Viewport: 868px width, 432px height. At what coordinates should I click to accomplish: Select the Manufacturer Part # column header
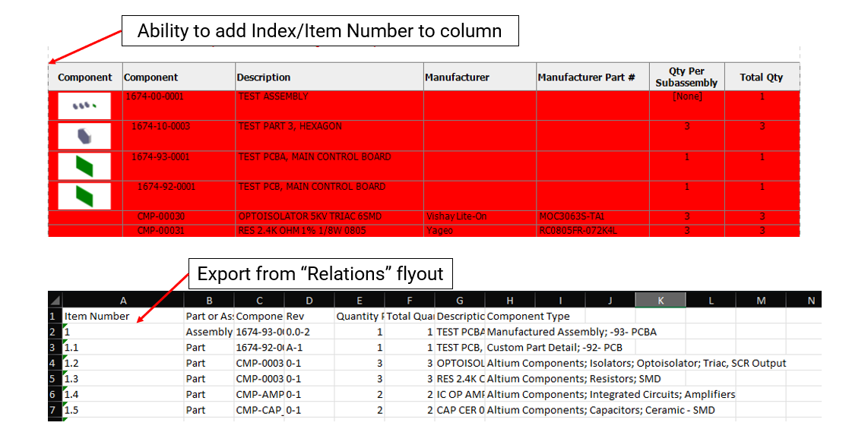click(592, 77)
